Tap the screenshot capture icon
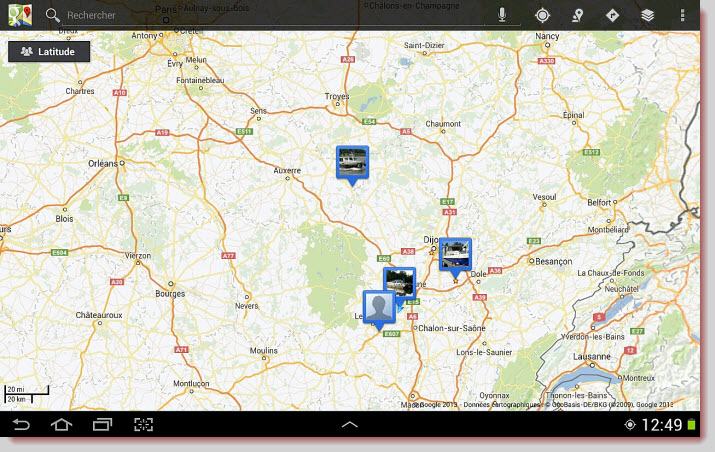This screenshot has height=452, width=715. tap(143, 425)
